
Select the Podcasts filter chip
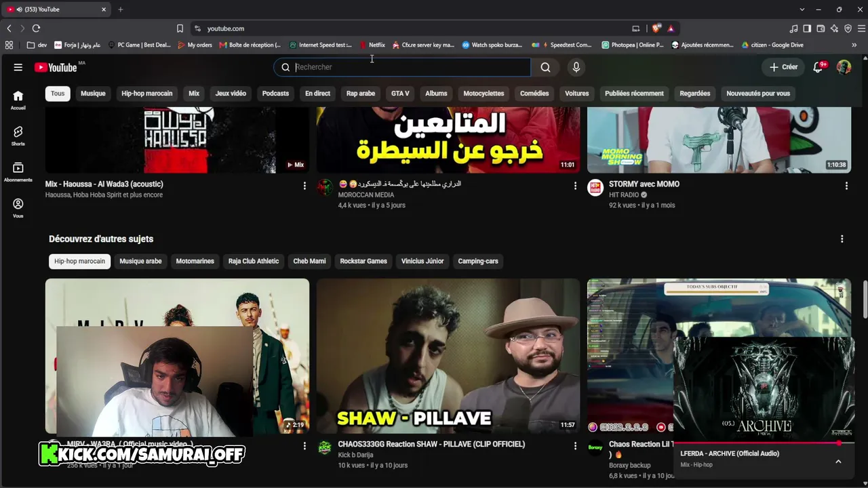[275, 94]
